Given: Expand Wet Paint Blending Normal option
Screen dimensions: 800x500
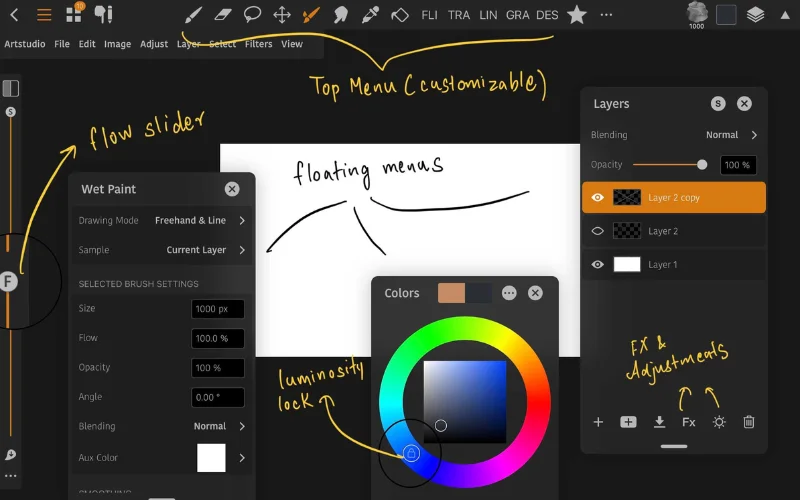Looking at the screenshot, I should tap(162, 426).
